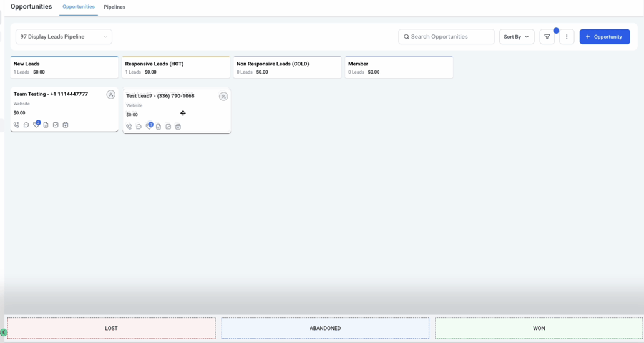644x343 pixels.
Task: Switch to the Pipelines tab
Action: point(114,7)
